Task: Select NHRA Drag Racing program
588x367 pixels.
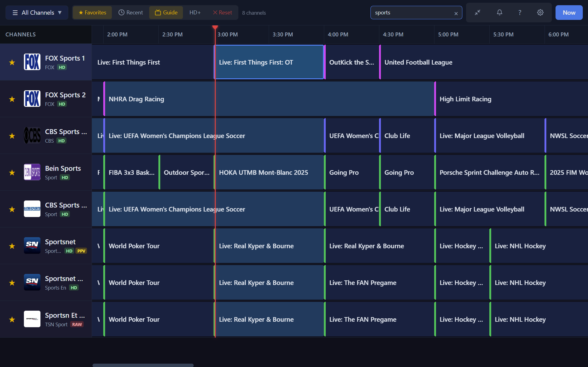Action: [x=269, y=99]
